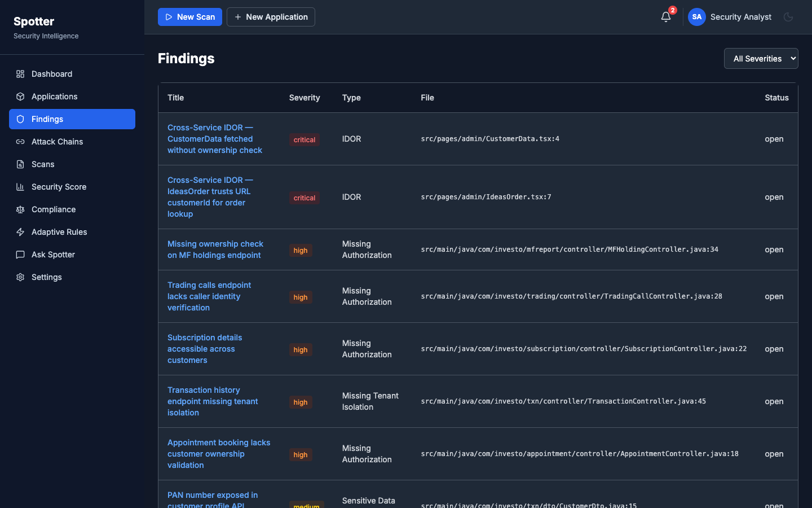Open Security Score via its chart icon
The width and height of the screenshot is (812, 508).
click(20, 187)
